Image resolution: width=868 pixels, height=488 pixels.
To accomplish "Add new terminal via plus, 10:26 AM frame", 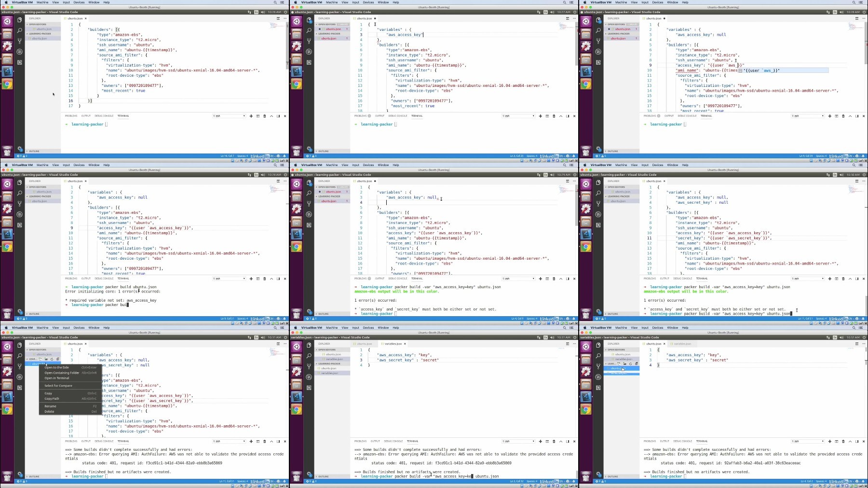I will tap(251, 116).
